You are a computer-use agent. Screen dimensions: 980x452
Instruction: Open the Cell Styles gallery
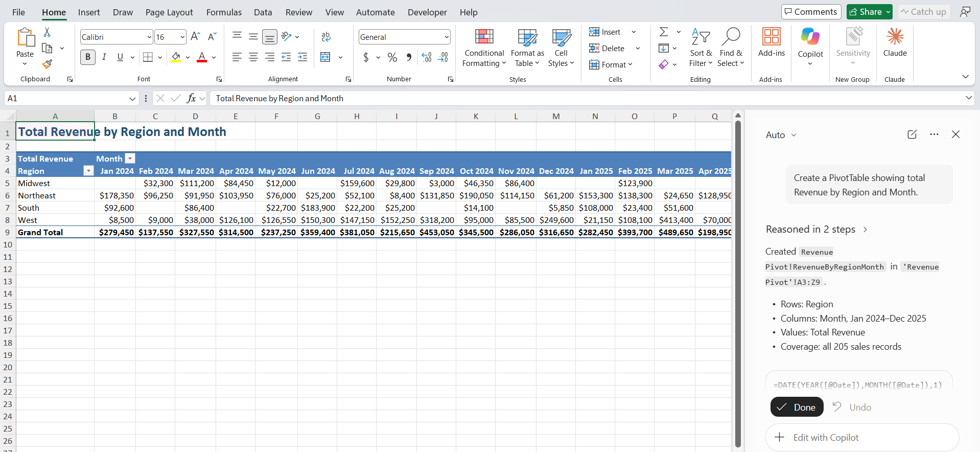561,48
